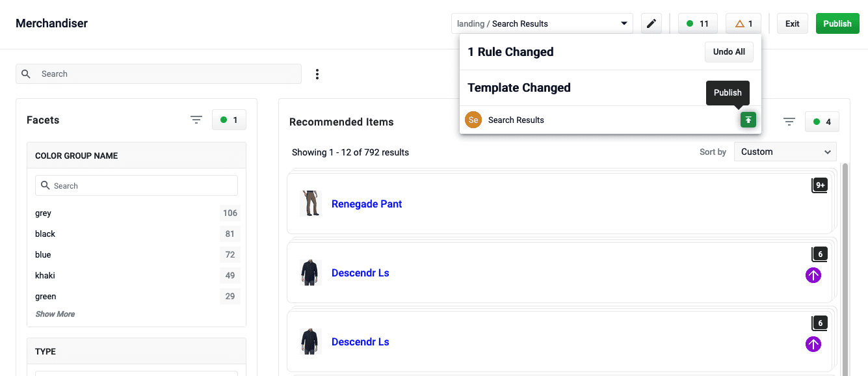
Task: Open the landing / Search Results page selector
Action: pyautogui.click(x=542, y=23)
